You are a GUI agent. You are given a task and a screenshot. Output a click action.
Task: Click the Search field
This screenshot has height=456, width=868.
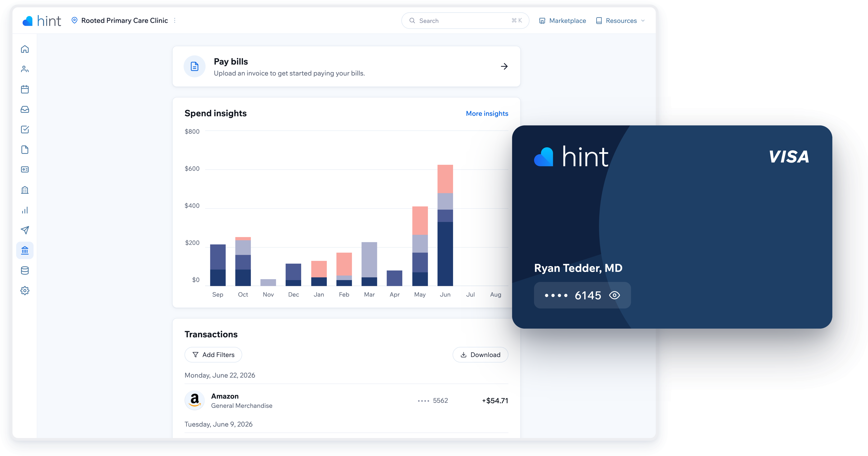point(465,21)
